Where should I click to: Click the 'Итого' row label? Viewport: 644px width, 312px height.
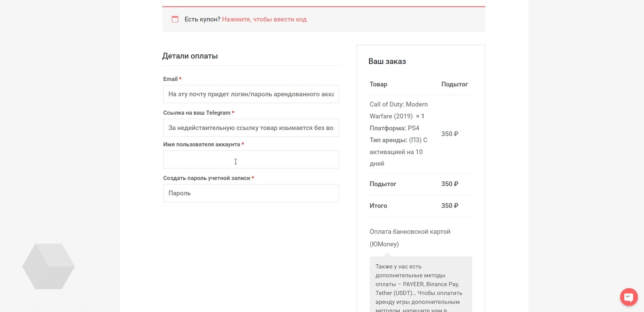click(x=379, y=206)
